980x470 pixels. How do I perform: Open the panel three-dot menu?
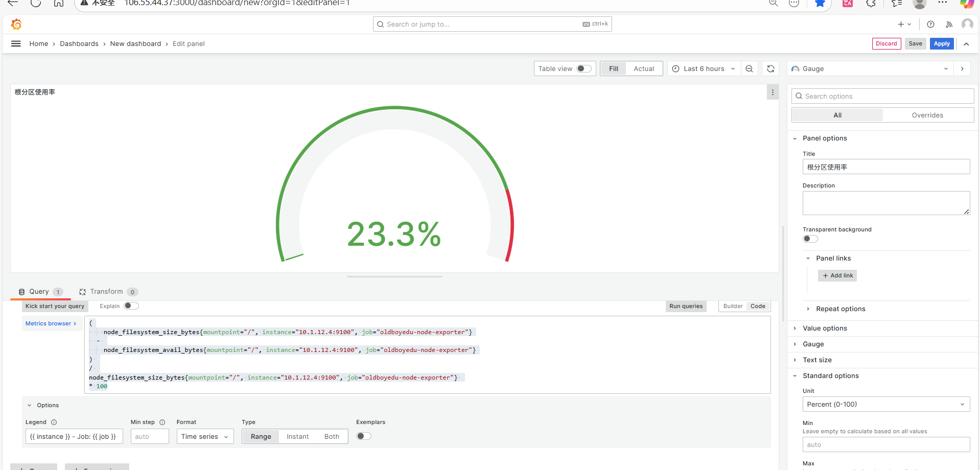pyautogui.click(x=773, y=92)
